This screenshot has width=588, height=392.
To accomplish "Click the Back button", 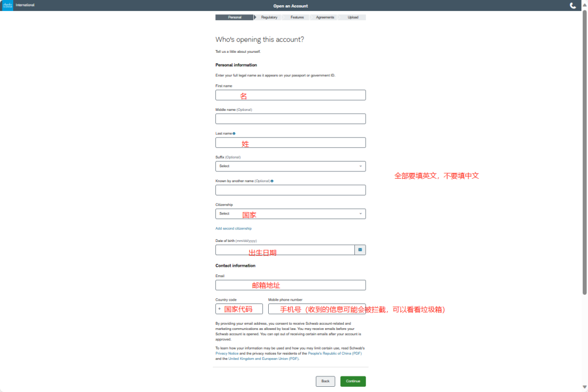I will point(325,381).
